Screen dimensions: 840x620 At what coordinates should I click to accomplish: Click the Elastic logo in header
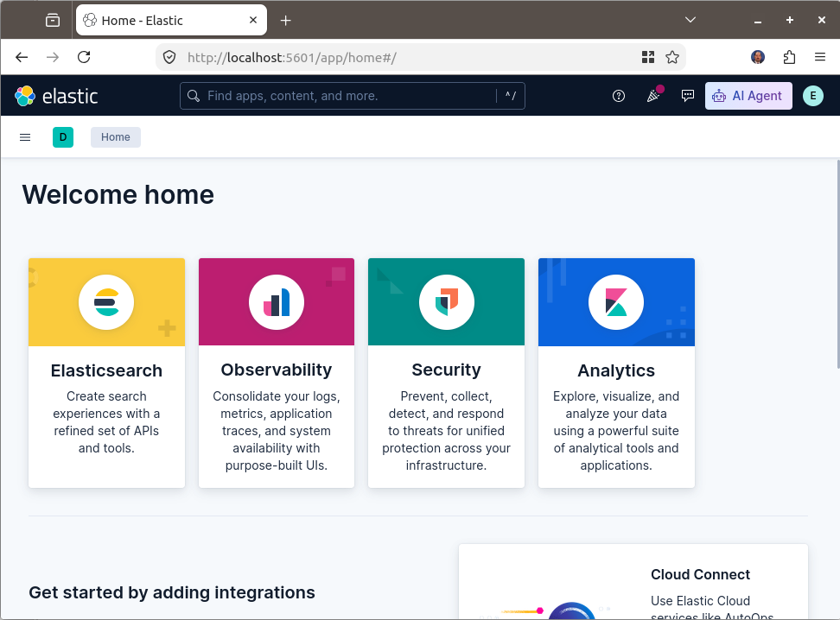(56, 96)
